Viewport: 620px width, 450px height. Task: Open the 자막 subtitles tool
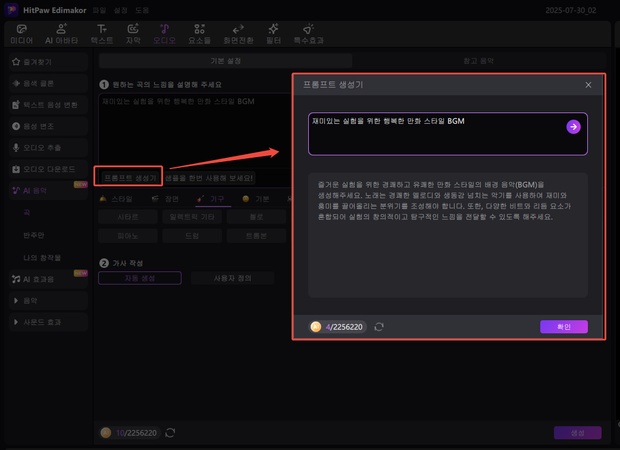tap(133, 34)
